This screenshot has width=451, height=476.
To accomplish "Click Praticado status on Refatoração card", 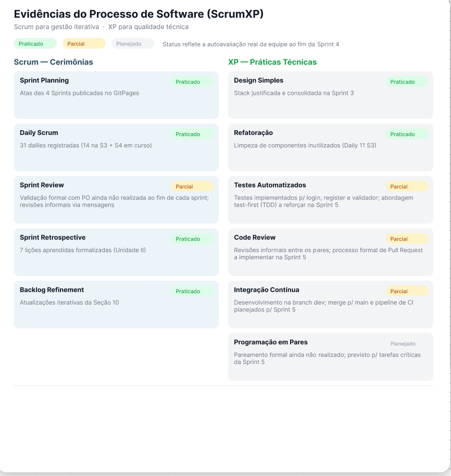I will coord(407,134).
